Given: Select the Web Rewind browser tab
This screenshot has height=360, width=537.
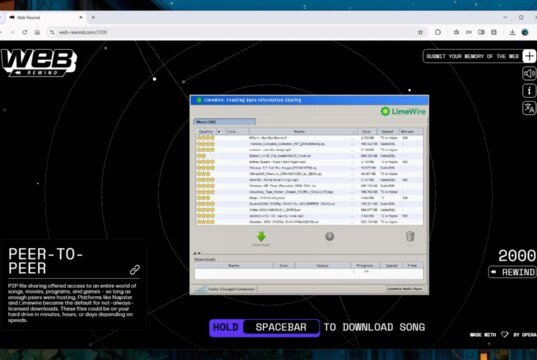Looking at the screenshot, I should coord(45,17).
